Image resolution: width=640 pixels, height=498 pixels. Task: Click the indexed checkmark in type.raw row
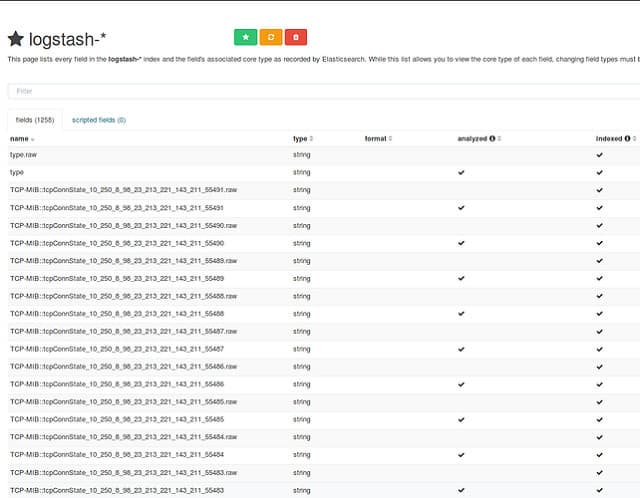(600, 155)
